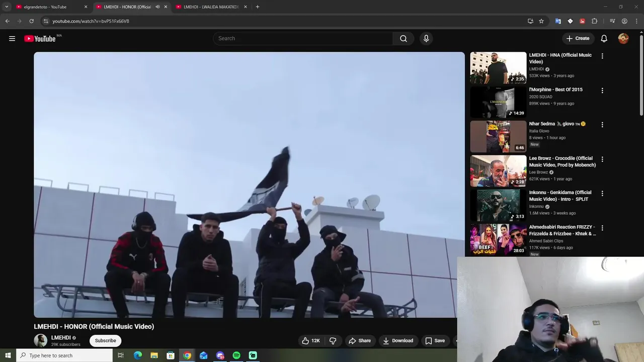Click the install/cast icon in address bar

pos(530,21)
